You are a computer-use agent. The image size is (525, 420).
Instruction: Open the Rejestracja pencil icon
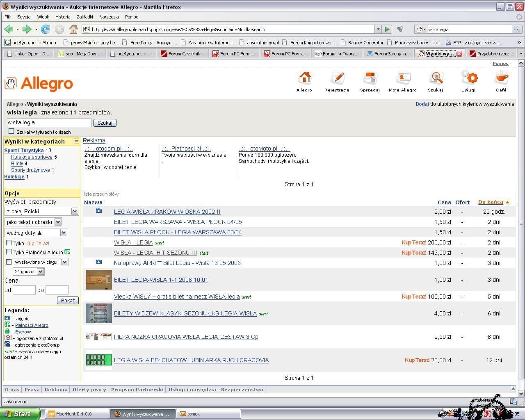(x=337, y=78)
